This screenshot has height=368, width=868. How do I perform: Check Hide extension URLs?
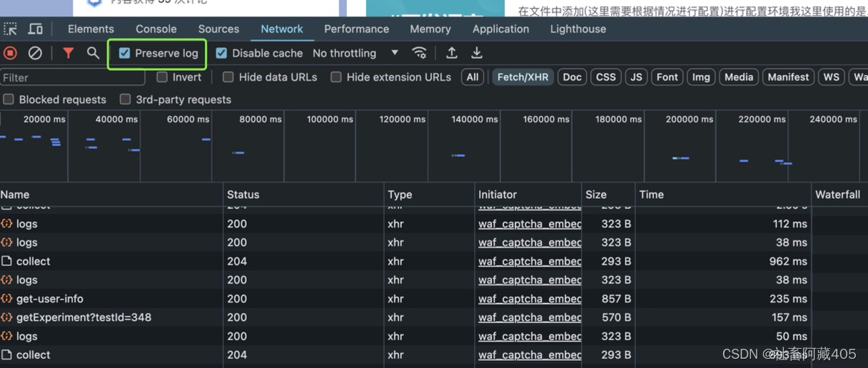(336, 77)
